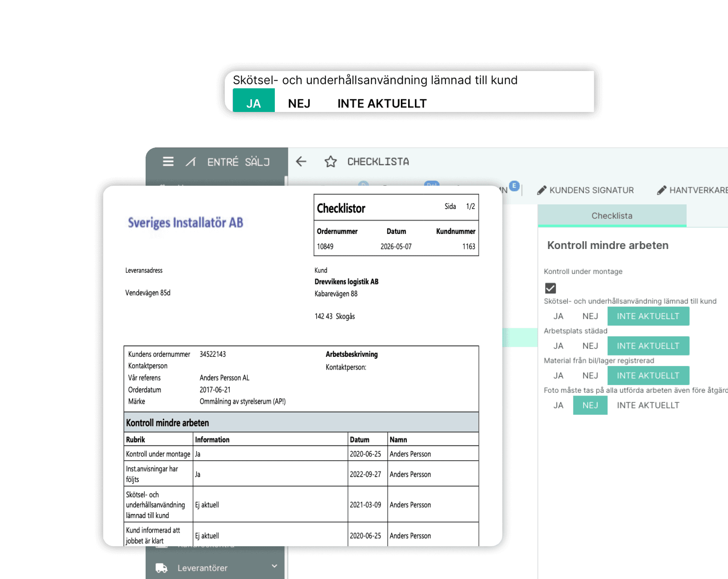728x579 pixels.
Task: Click the Leverantörer truck icon
Action: click(162, 568)
